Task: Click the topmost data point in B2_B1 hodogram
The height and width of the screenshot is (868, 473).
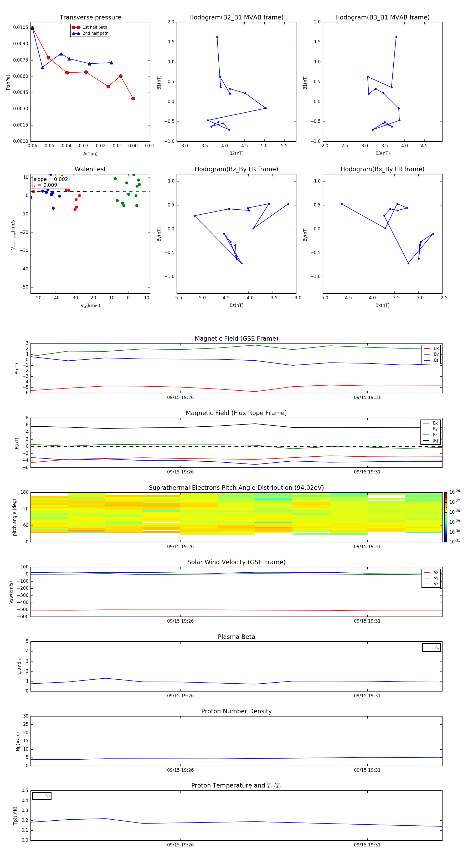Action: 217,37
